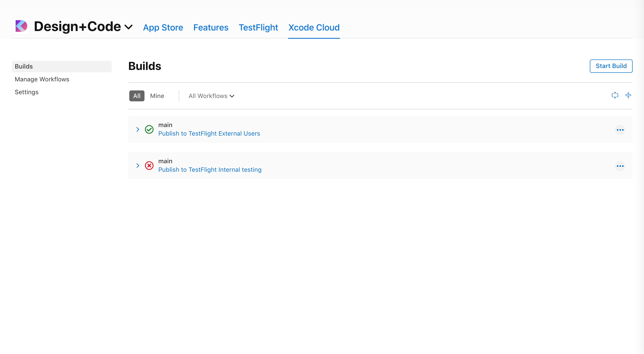Expand the Publish to TestFlight Internal testing build

click(x=138, y=166)
